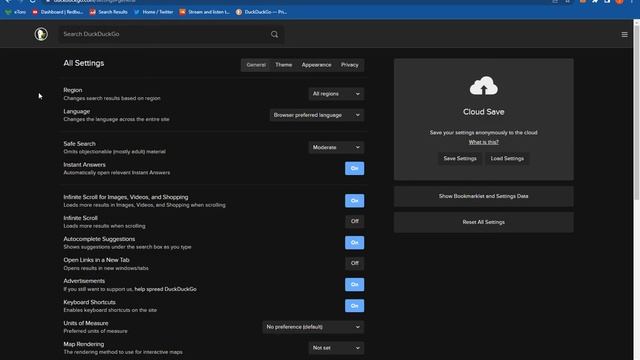Click the Safe Search setting label

point(79,144)
